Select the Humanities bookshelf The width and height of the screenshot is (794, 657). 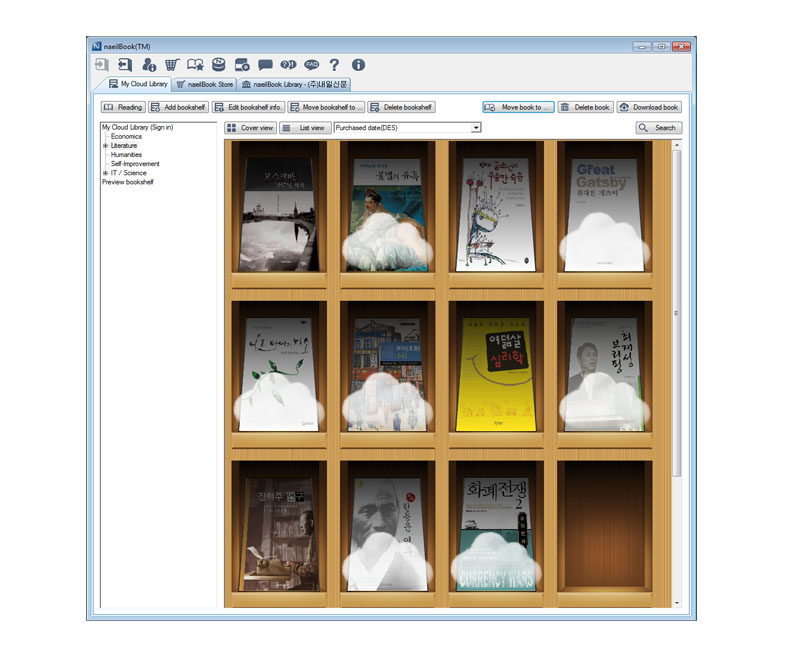(x=126, y=155)
